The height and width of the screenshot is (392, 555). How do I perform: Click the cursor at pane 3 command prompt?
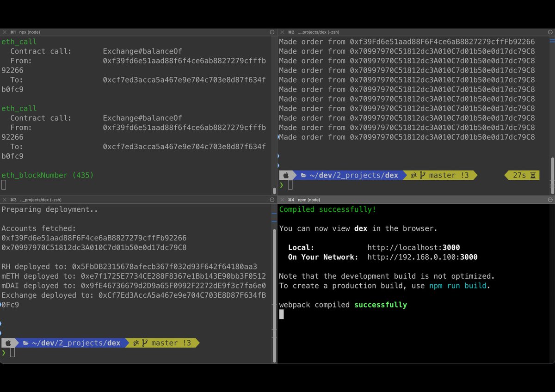(x=13, y=353)
